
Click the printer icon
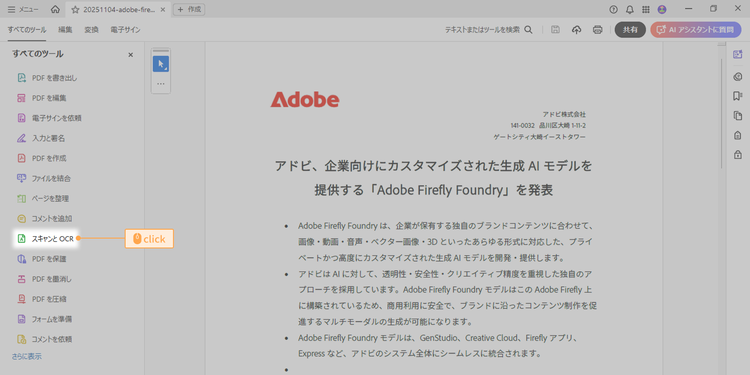(597, 30)
